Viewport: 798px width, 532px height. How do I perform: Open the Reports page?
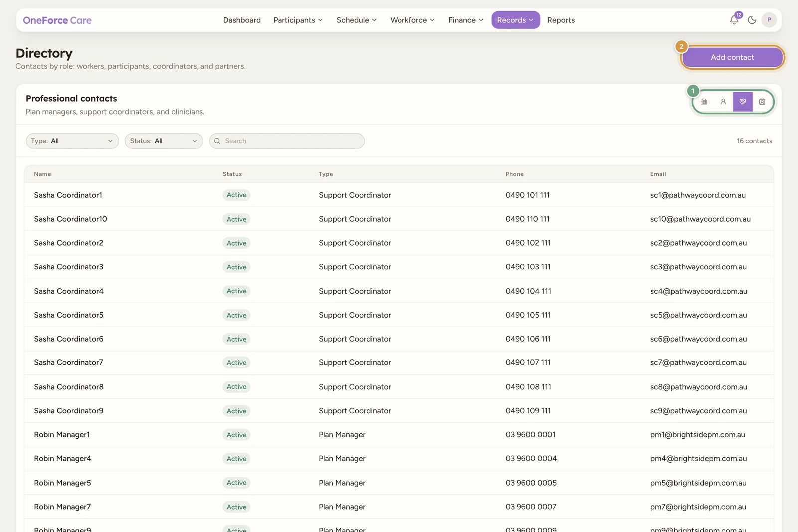[561, 20]
